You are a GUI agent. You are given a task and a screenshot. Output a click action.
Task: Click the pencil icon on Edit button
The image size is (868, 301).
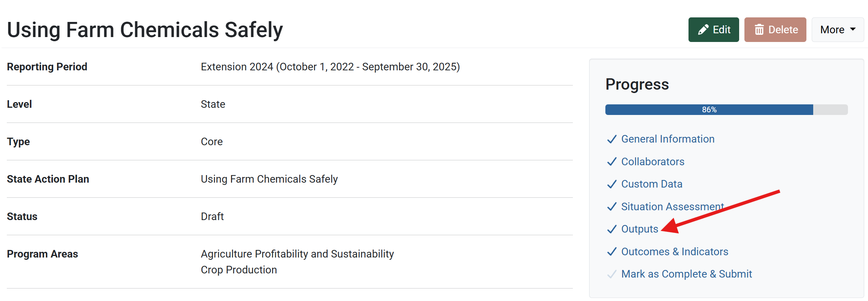point(703,30)
